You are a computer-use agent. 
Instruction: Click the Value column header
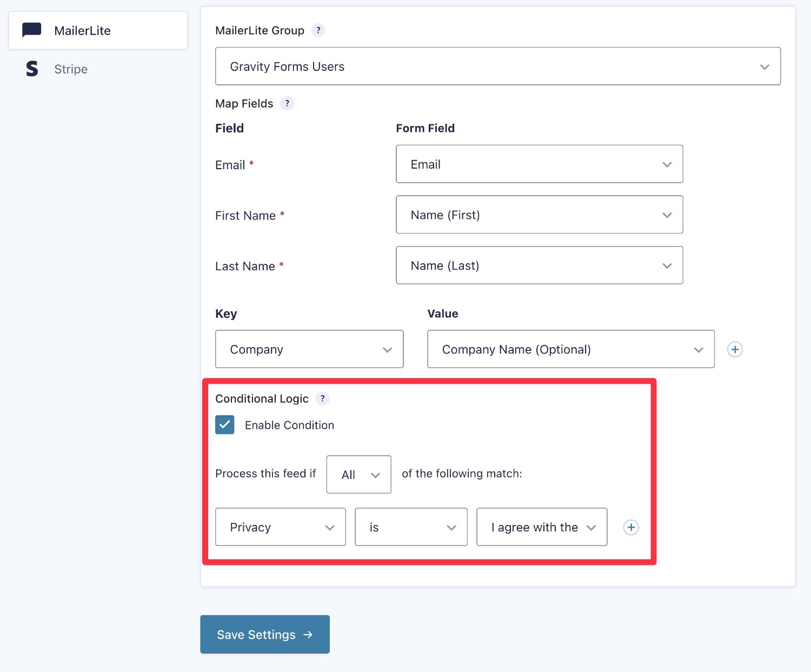click(443, 314)
